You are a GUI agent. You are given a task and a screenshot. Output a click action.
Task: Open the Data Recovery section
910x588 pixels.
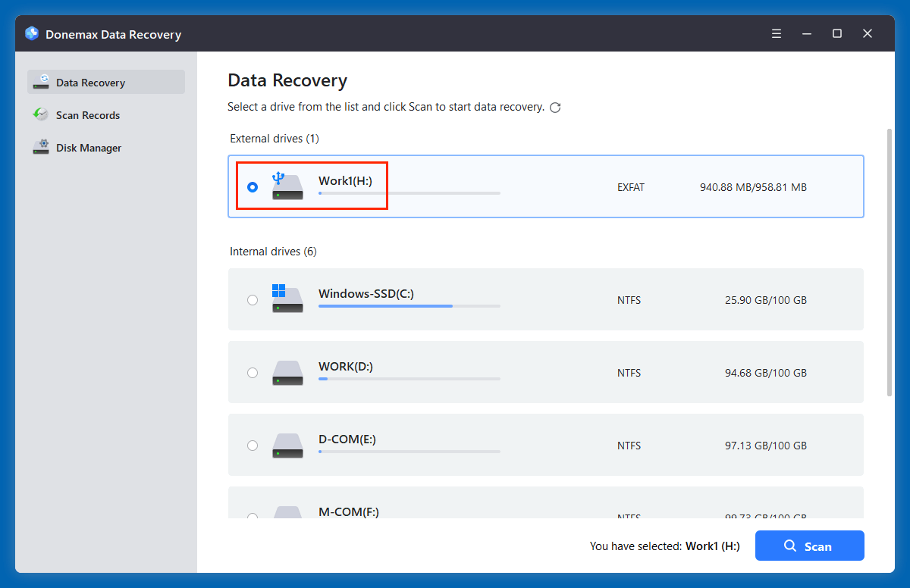(x=89, y=82)
